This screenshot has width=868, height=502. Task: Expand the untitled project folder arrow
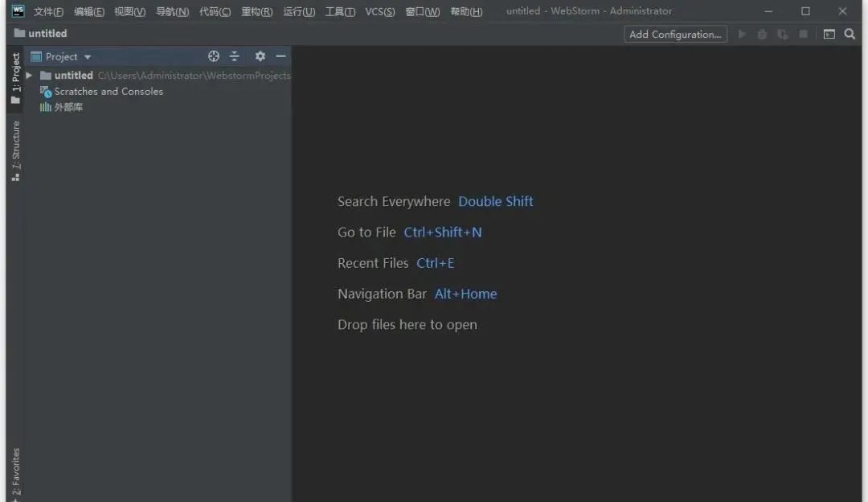tap(30, 76)
